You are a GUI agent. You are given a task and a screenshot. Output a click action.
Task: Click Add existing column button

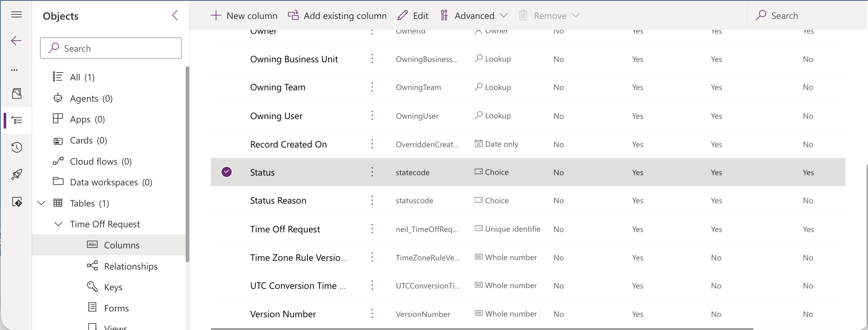pos(337,16)
